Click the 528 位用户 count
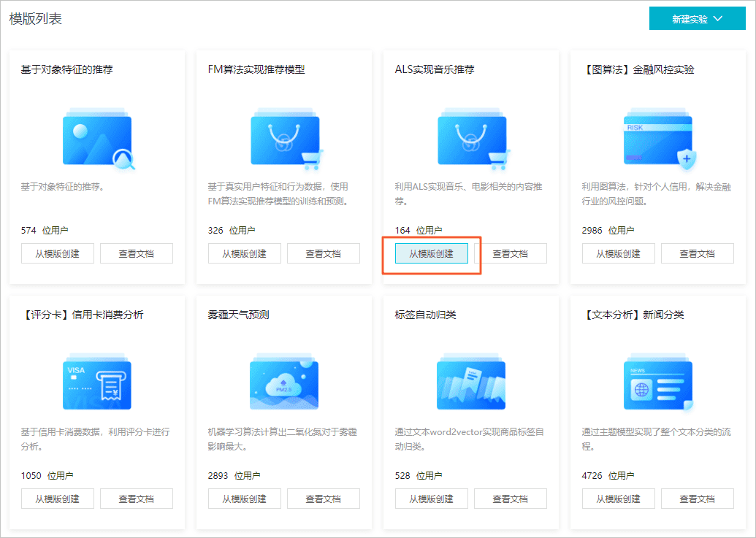The image size is (756, 538). [x=419, y=475]
